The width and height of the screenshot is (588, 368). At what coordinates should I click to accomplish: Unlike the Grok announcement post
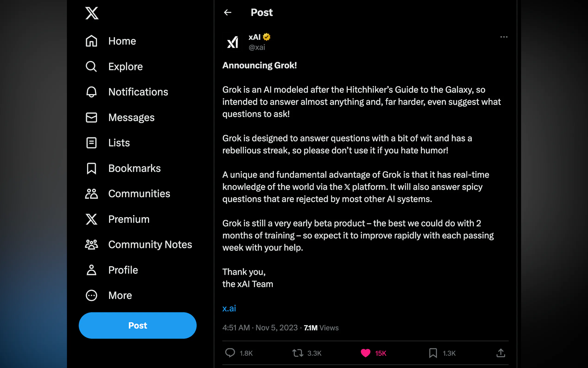[365, 353]
